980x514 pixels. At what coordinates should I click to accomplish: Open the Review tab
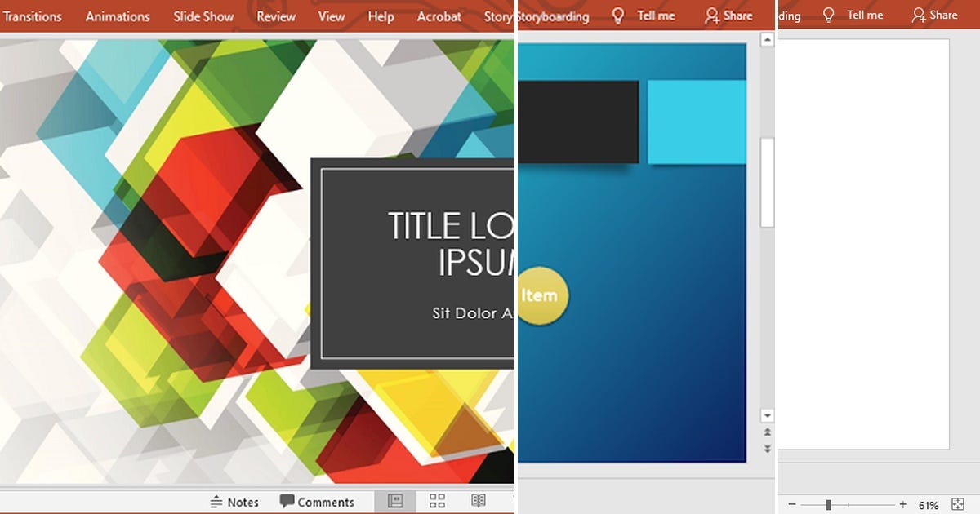click(275, 16)
